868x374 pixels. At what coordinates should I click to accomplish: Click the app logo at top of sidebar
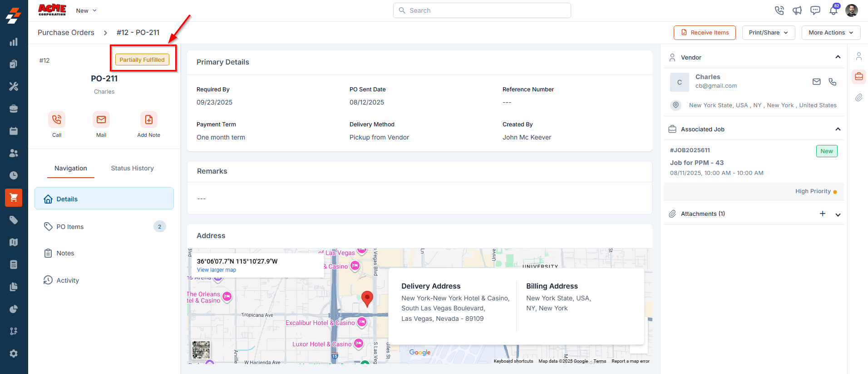coord(14,15)
